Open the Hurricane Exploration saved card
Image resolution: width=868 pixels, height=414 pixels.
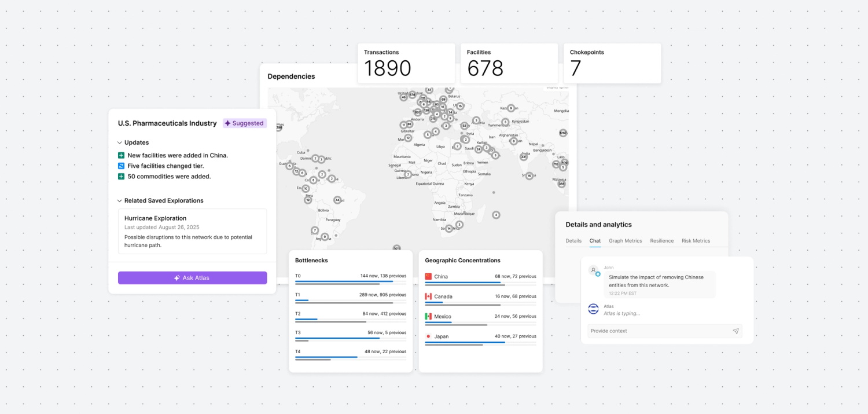193,231
